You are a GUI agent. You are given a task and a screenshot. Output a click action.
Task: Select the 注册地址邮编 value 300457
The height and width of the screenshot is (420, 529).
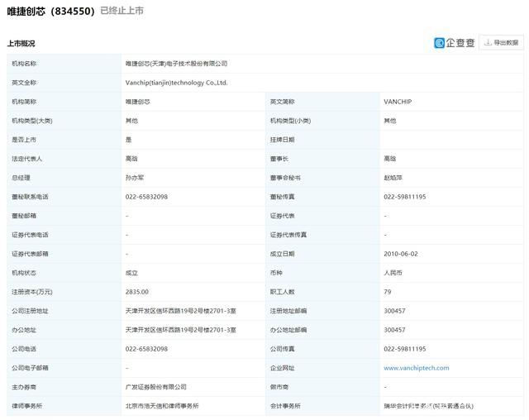click(394, 311)
